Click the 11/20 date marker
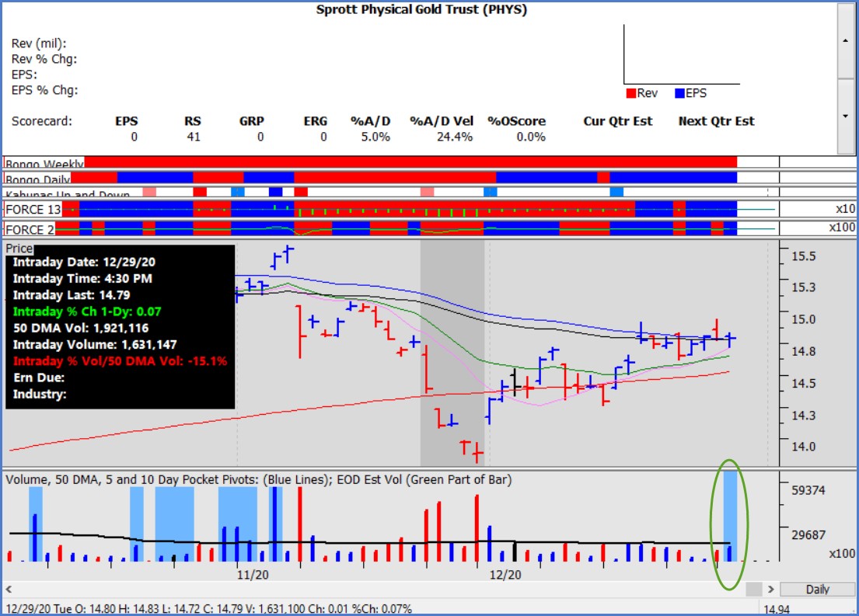 click(253, 575)
